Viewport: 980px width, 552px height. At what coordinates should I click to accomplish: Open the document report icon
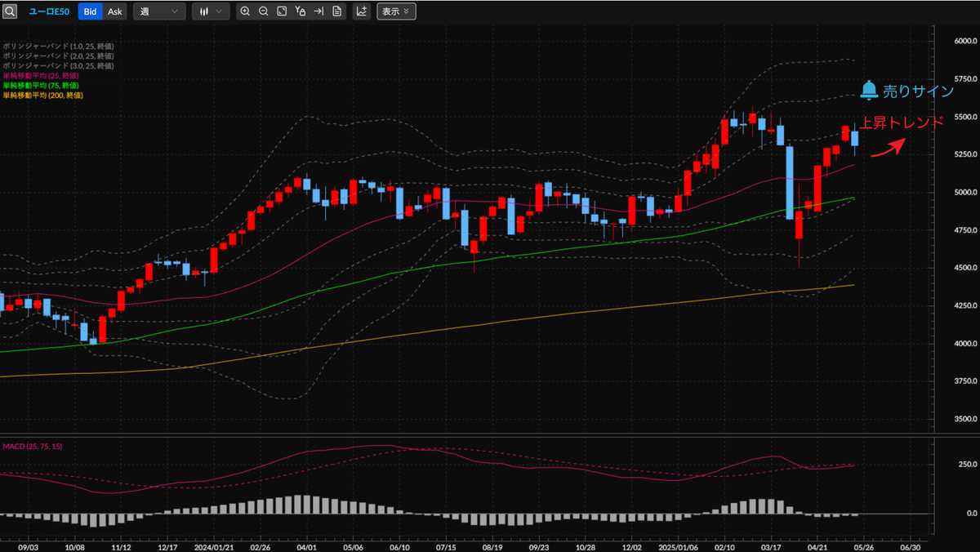pyautogui.click(x=336, y=11)
